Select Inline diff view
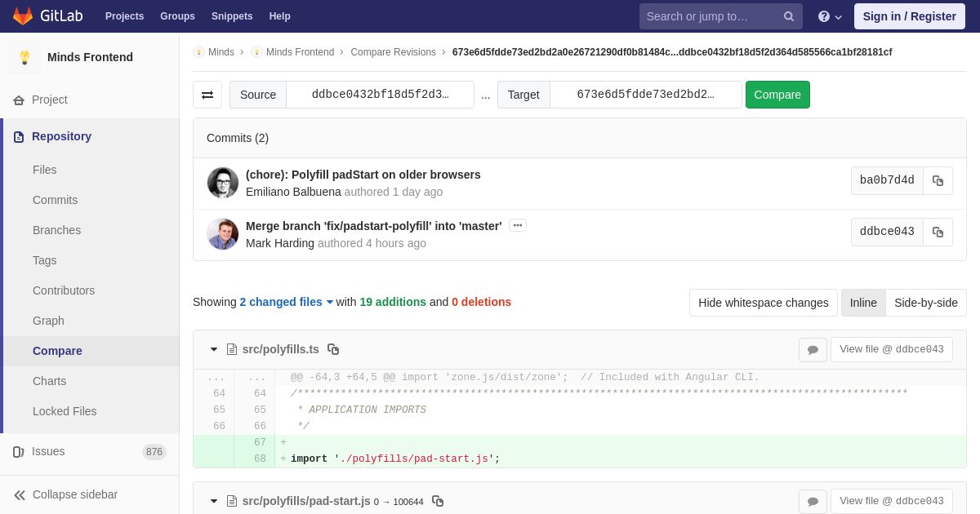Image resolution: width=980 pixels, height=514 pixels. pos(862,303)
